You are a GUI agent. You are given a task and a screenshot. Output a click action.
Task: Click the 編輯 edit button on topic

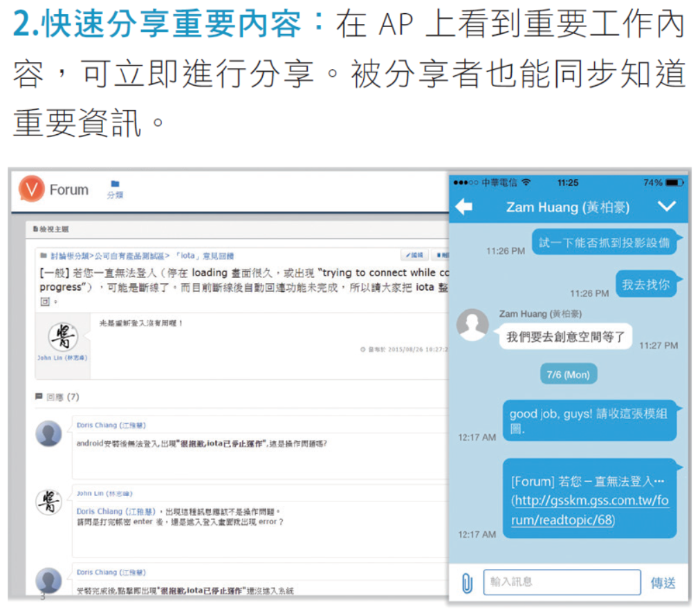415,255
